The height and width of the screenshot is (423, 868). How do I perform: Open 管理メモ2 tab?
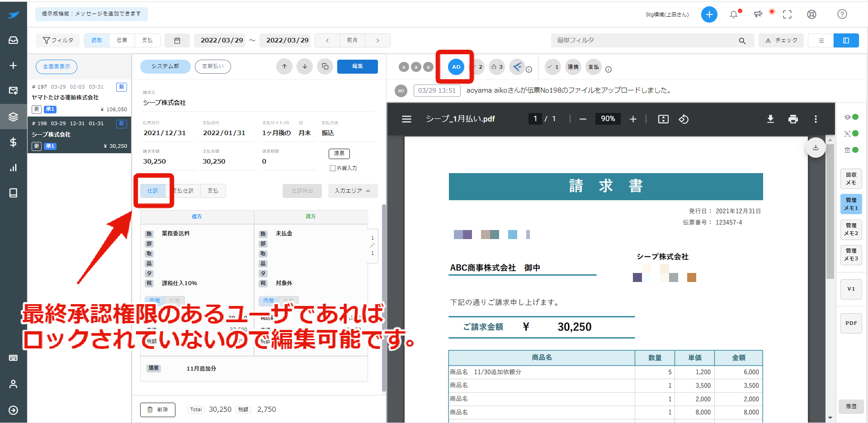point(851,230)
